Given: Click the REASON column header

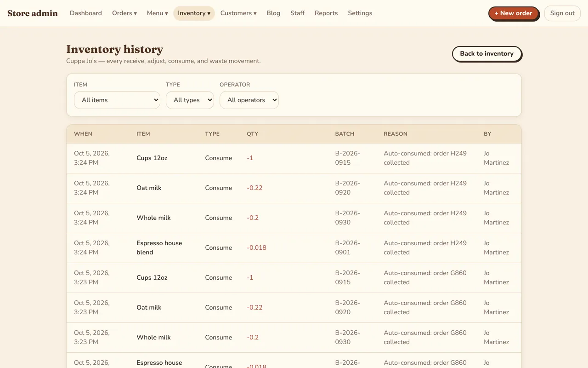Looking at the screenshot, I should pos(396,134).
